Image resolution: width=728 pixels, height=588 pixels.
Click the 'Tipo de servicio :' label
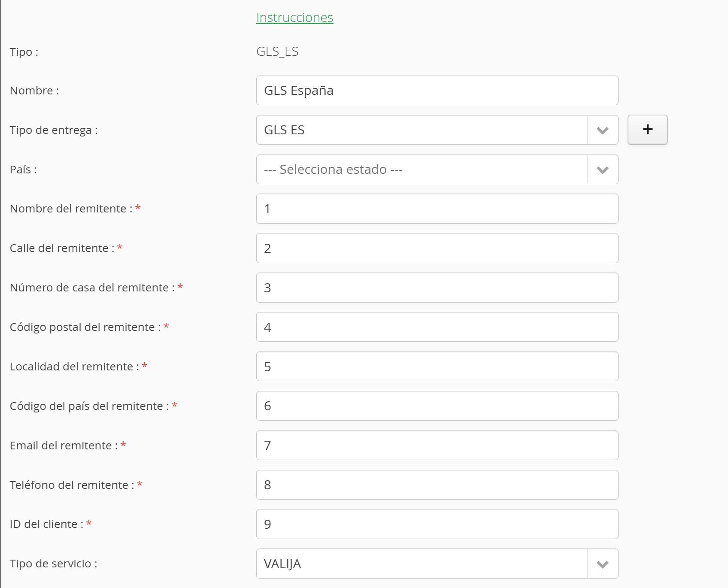54,564
